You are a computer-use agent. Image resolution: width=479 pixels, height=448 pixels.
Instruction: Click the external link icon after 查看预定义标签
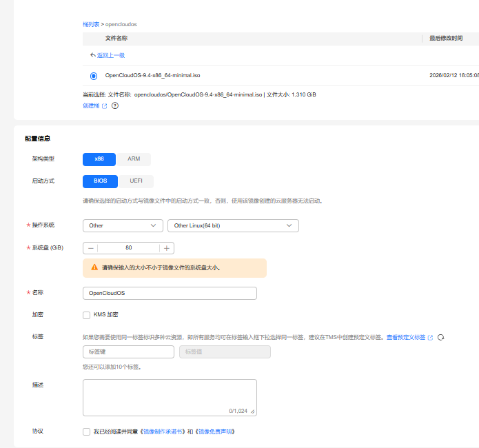[431, 338]
